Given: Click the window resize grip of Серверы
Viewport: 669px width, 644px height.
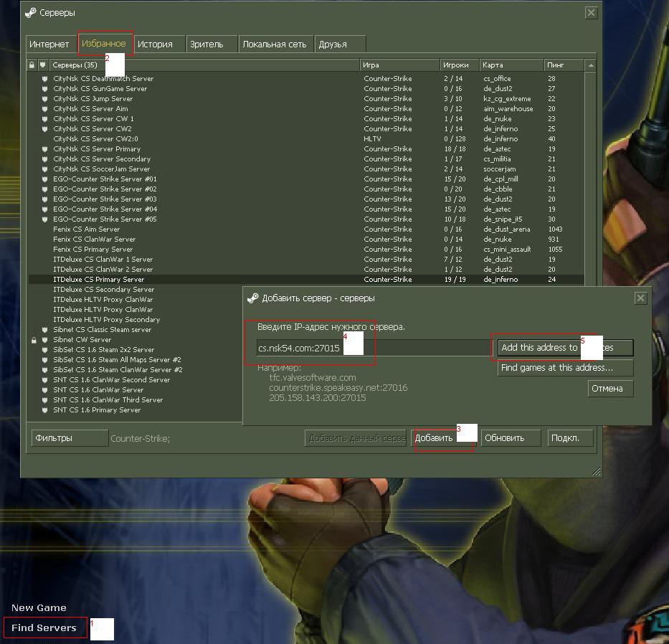Looking at the screenshot, I should 596,471.
